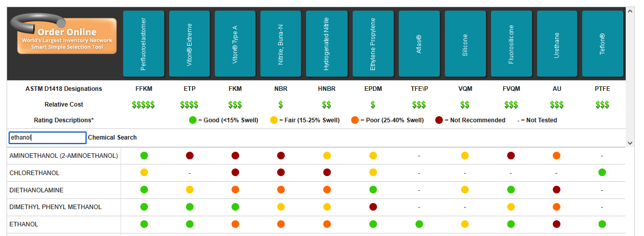The image size is (644, 236).
Task: Select the Hydrogenated Nitrile column header
Action: (327, 44)
